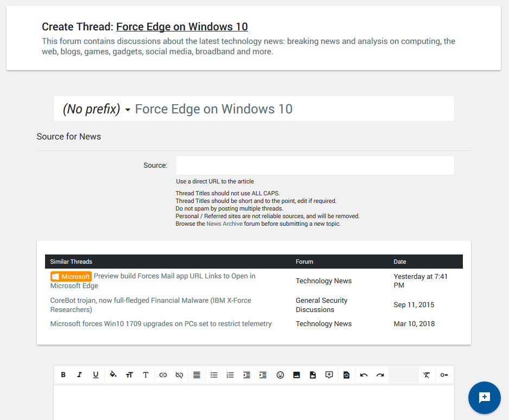
Task: Click 'Technology News' in the Yesterday row
Action: pyautogui.click(x=323, y=281)
